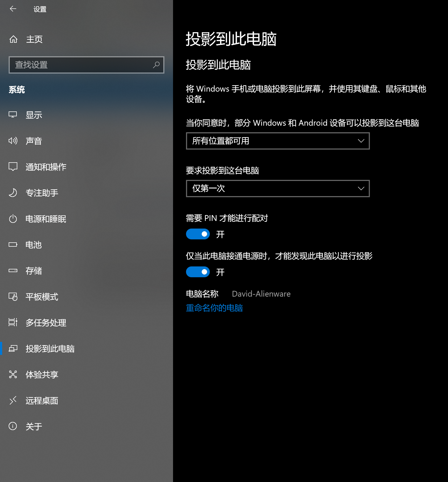Click the share icon for 体验共享
The height and width of the screenshot is (482, 448).
tap(13, 374)
